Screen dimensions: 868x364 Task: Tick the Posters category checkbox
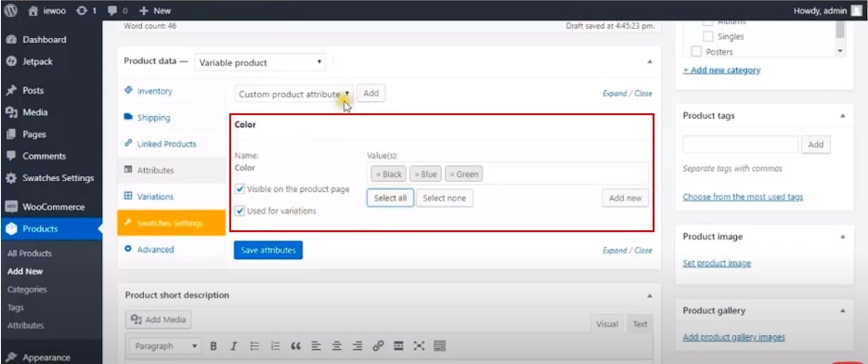[696, 51]
